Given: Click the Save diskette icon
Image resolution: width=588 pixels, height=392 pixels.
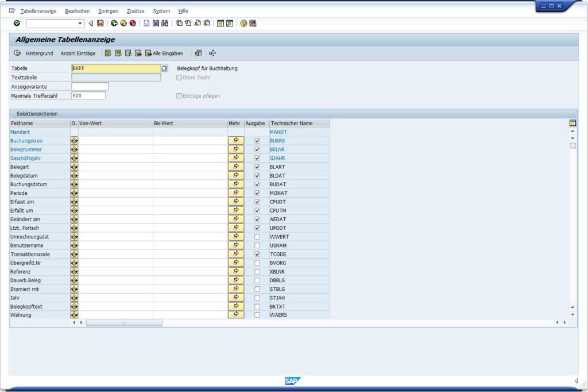Looking at the screenshot, I should [x=100, y=24].
